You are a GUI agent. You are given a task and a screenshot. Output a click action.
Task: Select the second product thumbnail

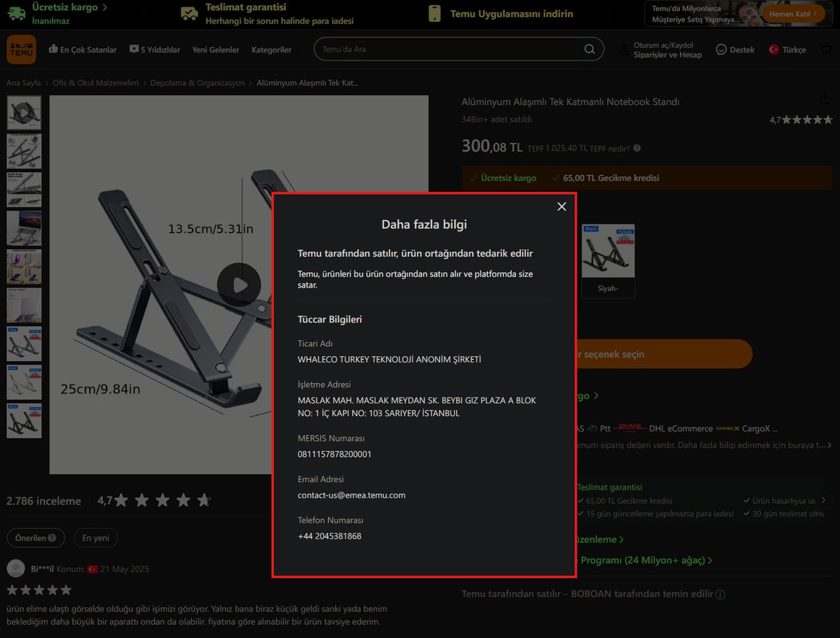[x=24, y=151]
